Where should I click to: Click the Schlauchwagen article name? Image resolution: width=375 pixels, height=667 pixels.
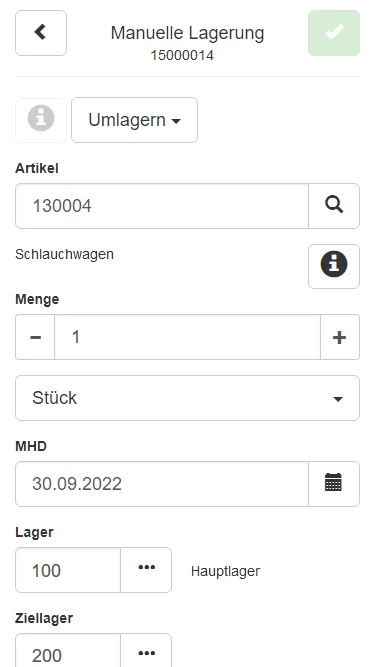coord(64,254)
